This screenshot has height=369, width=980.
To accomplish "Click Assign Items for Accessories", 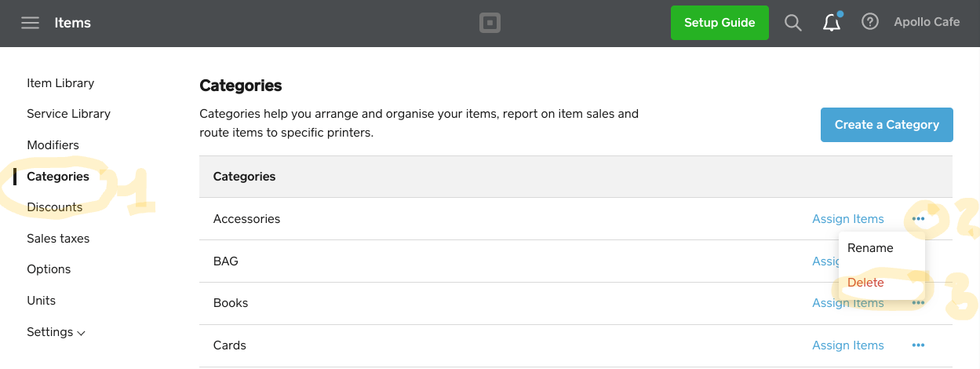I will coord(847,219).
